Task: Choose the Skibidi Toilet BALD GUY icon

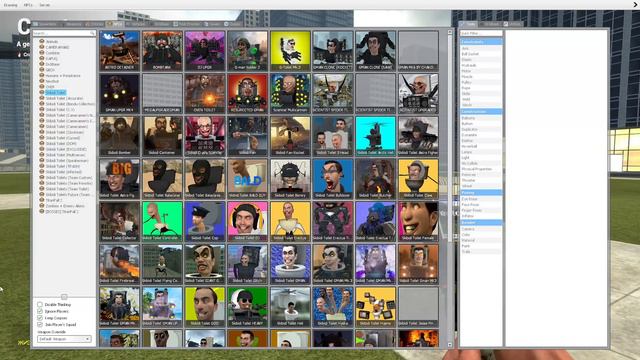Action: pos(247,179)
